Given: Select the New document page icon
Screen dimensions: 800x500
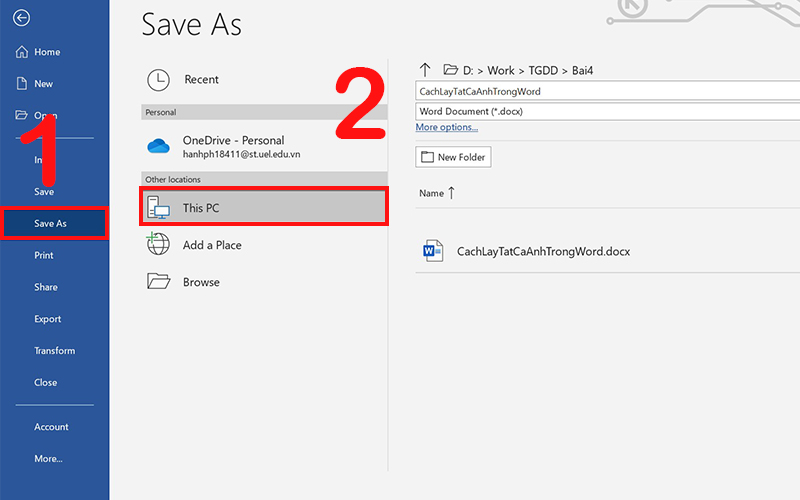Looking at the screenshot, I should (x=21, y=83).
